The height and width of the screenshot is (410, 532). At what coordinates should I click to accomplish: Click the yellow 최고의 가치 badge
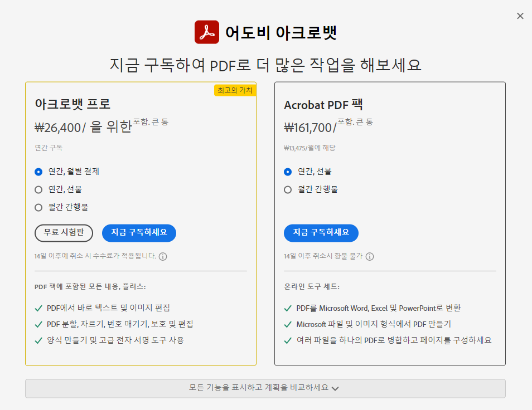point(236,90)
